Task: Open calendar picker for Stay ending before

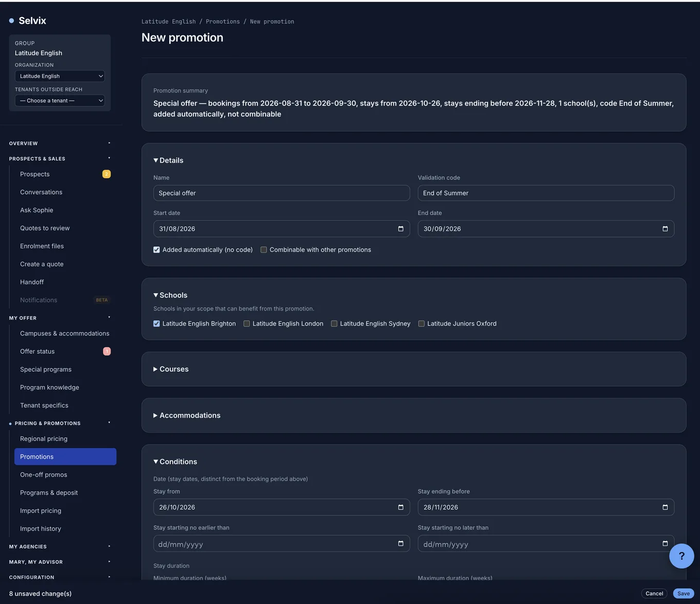Action: pyautogui.click(x=665, y=507)
